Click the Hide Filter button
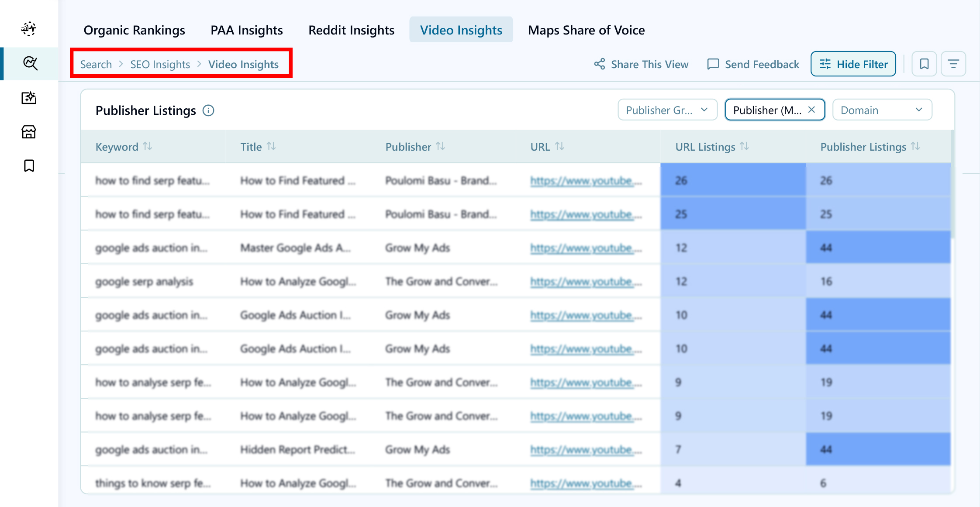This screenshot has width=980, height=507. pyautogui.click(x=853, y=64)
